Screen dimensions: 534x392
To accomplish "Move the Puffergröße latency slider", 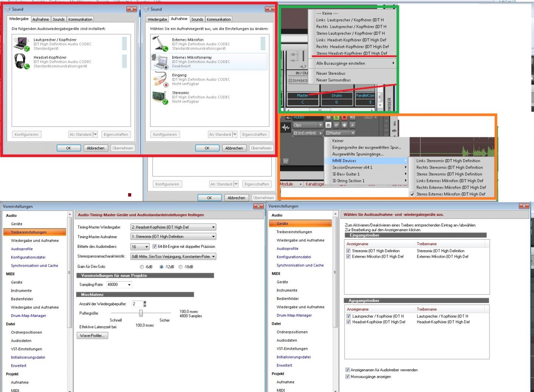I will (x=141, y=313).
